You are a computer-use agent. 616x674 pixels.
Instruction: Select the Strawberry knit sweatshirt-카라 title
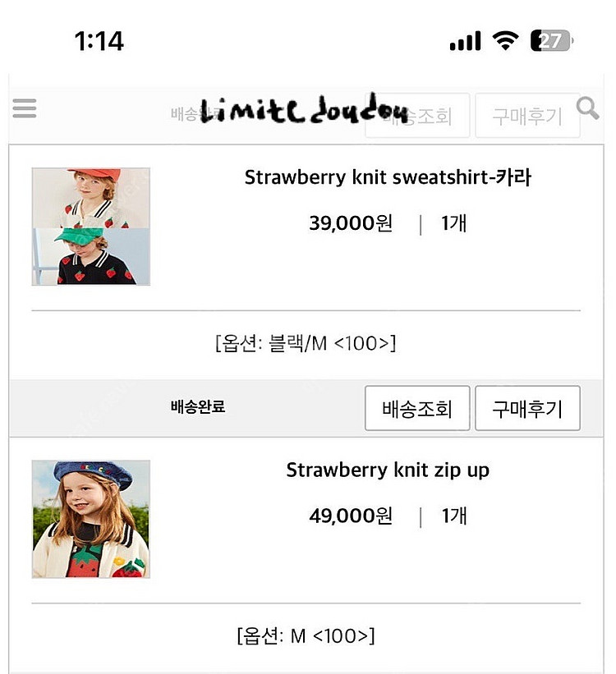click(x=388, y=177)
